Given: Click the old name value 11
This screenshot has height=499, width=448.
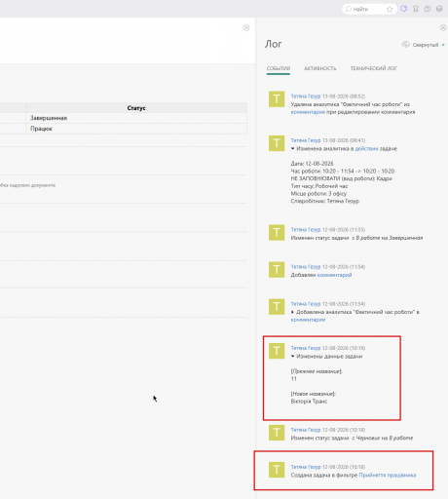Looking at the screenshot, I should 293,379.
